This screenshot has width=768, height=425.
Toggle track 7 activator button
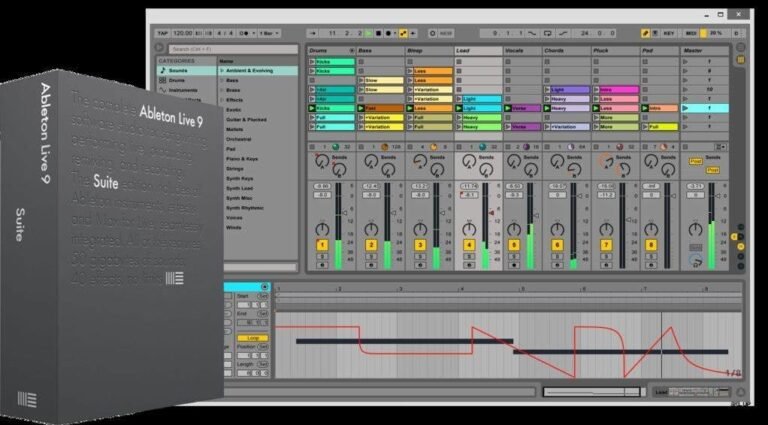(x=606, y=244)
